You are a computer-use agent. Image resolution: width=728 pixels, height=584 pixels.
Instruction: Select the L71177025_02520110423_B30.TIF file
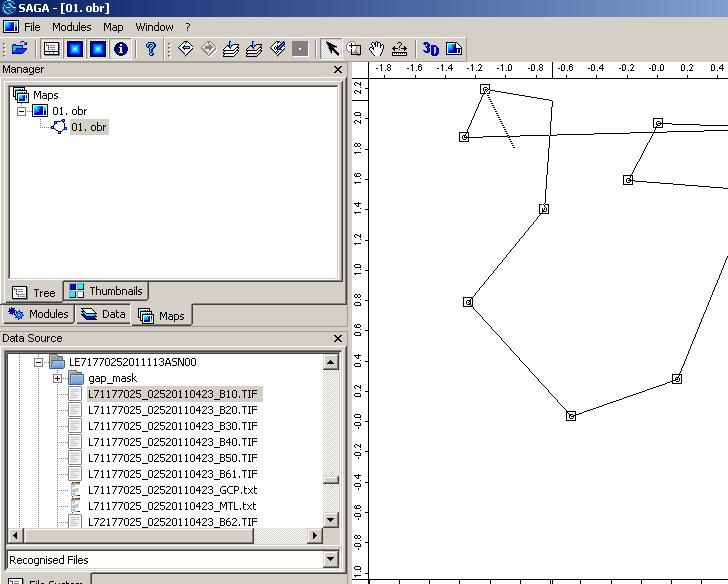[x=172, y=426]
